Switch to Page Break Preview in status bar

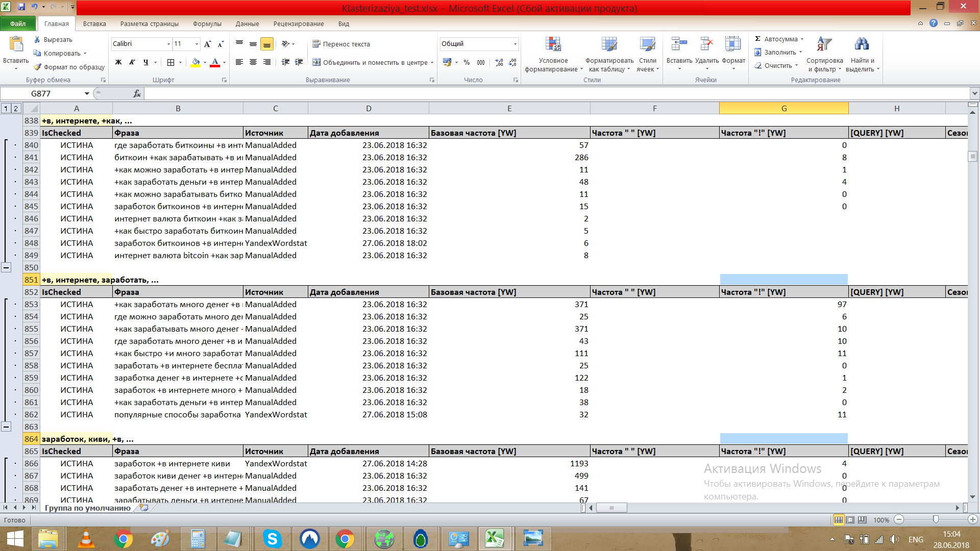click(x=863, y=520)
